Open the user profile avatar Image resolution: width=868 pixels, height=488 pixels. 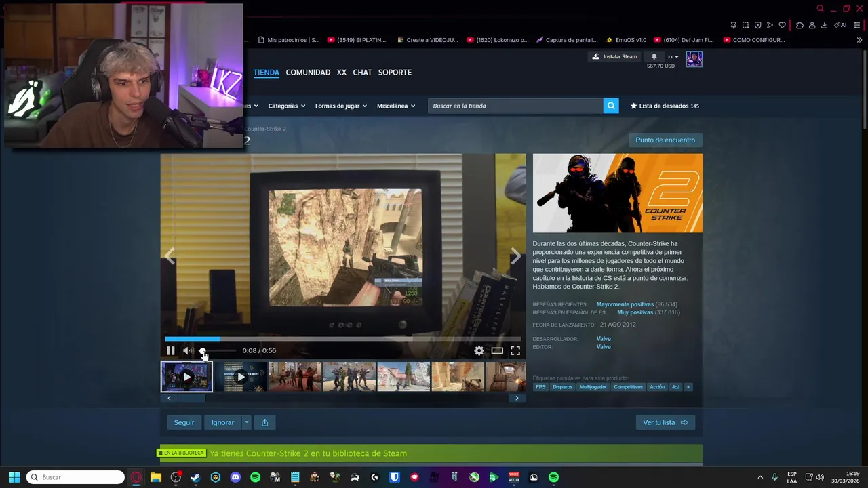(x=694, y=59)
